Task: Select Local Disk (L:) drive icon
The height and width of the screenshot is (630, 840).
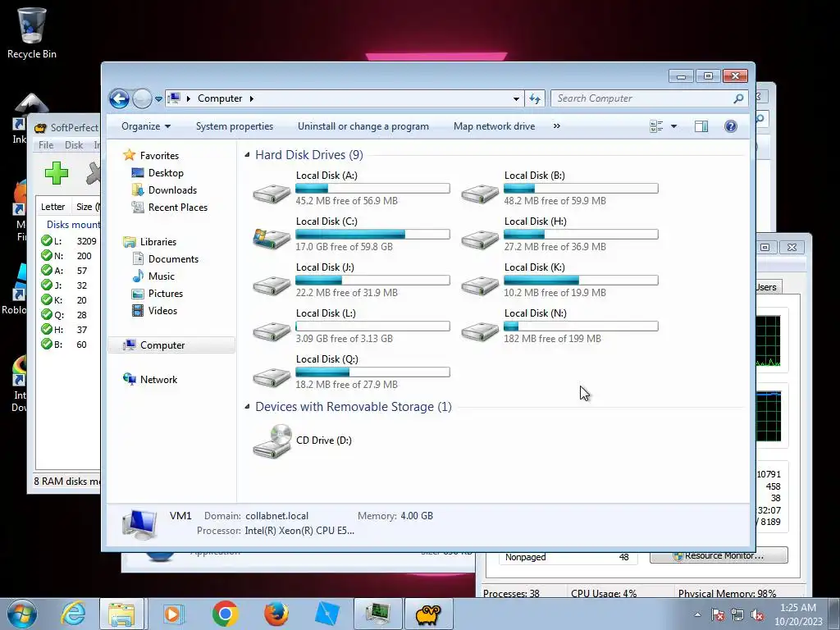Action: (x=272, y=331)
